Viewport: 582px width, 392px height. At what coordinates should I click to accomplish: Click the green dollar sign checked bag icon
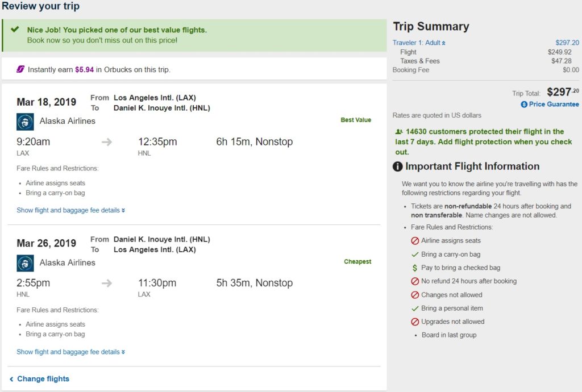415,268
